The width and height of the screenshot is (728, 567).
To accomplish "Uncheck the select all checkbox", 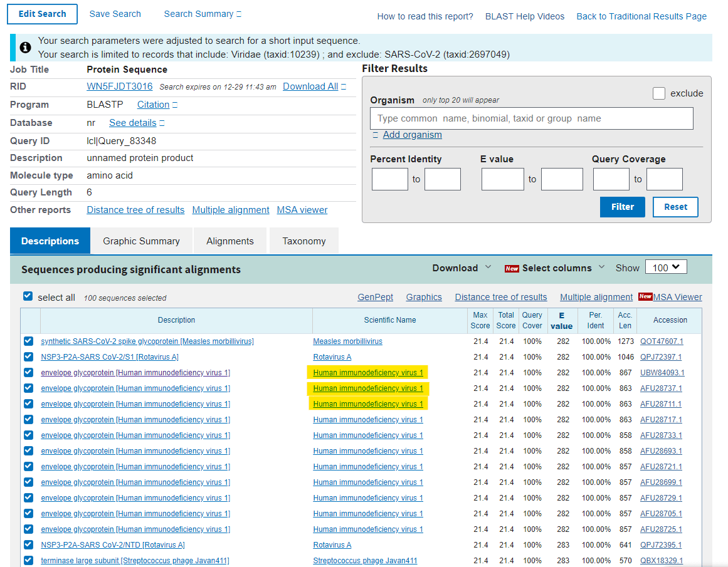I will (28, 296).
